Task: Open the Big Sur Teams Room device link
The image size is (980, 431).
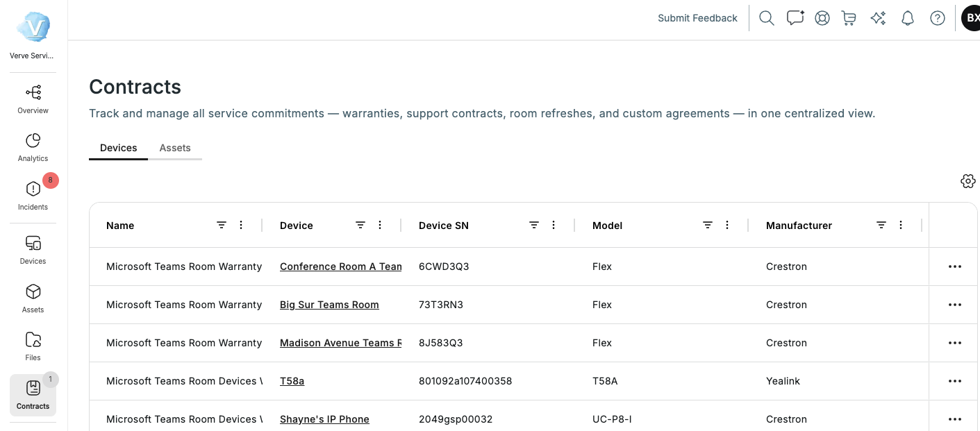Action: coord(329,304)
